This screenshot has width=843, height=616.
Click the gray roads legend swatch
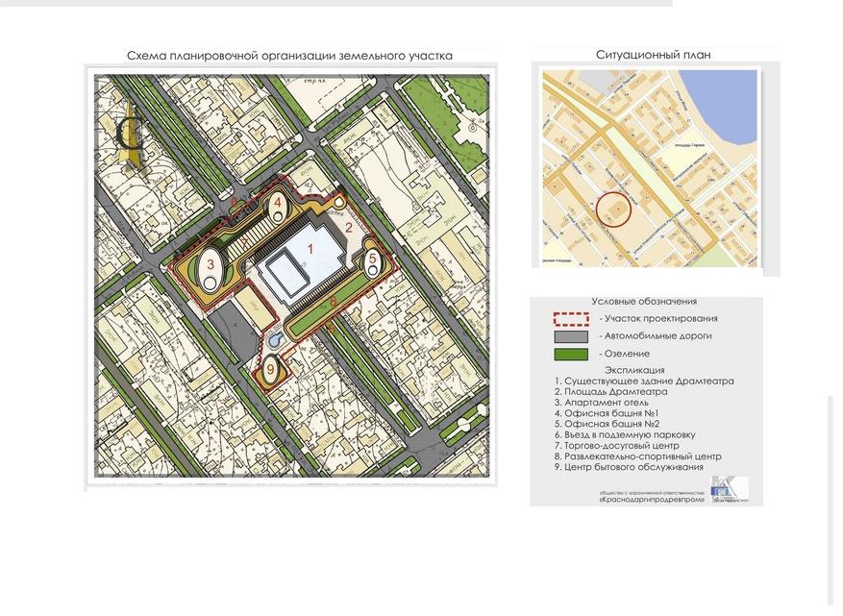[x=571, y=336]
